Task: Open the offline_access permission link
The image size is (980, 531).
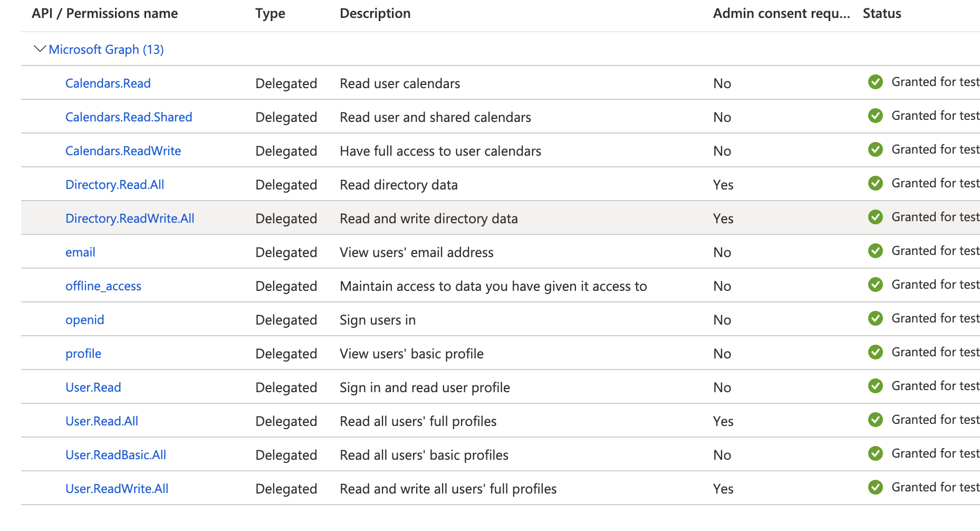Action: (103, 286)
